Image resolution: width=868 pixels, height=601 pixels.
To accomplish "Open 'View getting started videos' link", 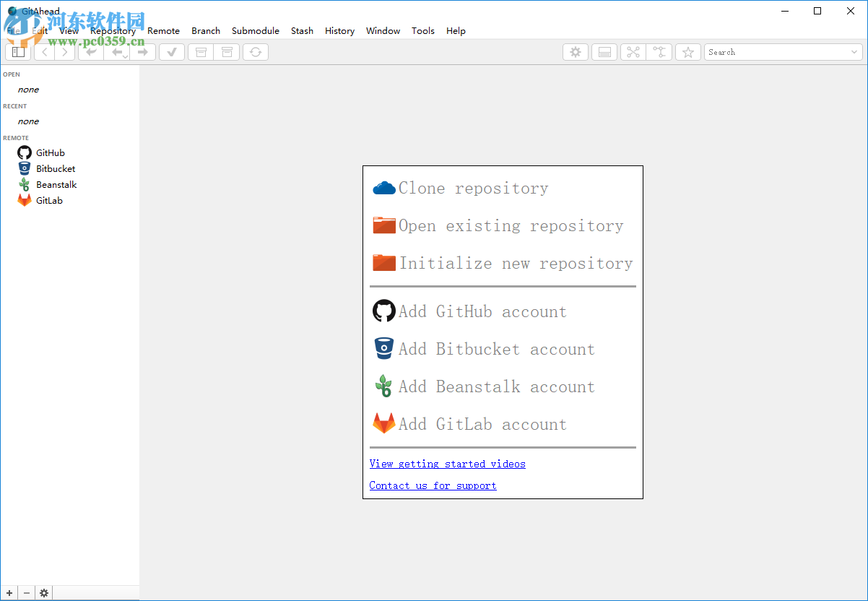I will click(x=448, y=464).
